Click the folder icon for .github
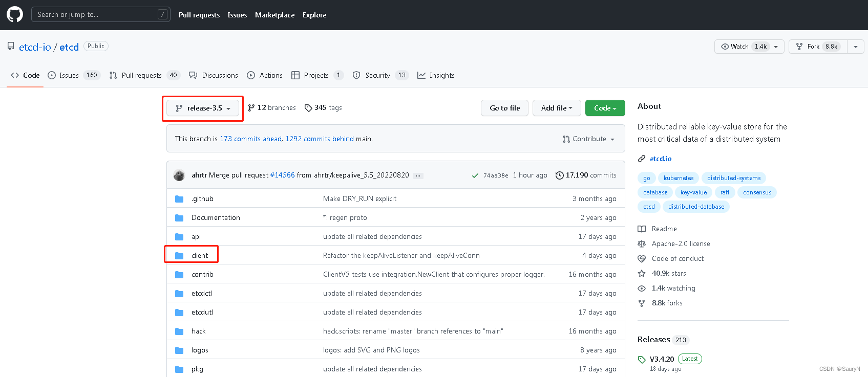The height and width of the screenshot is (377, 868). [x=179, y=199]
